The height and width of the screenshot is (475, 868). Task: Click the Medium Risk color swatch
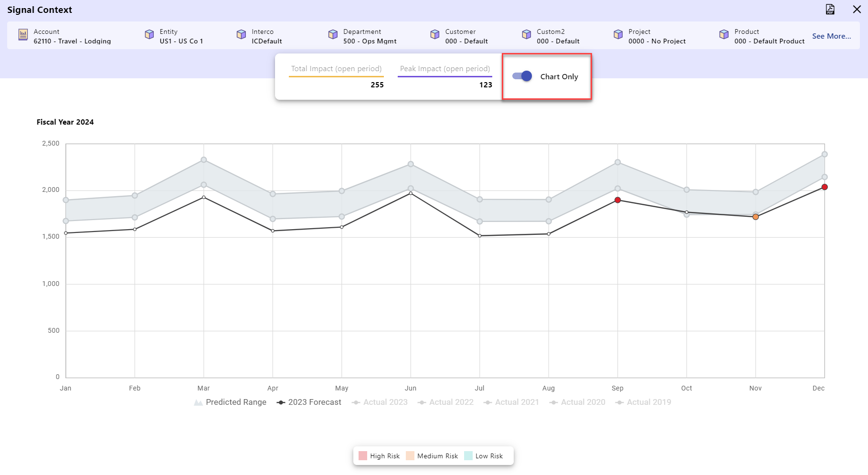410,456
